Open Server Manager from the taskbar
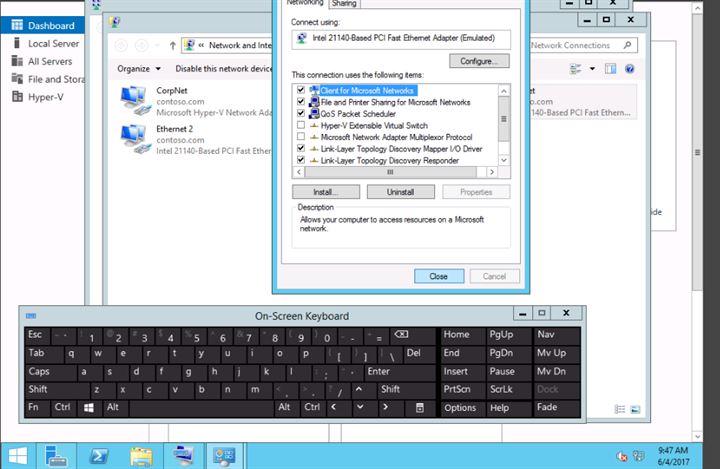The width and height of the screenshot is (720, 469). [56, 456]
